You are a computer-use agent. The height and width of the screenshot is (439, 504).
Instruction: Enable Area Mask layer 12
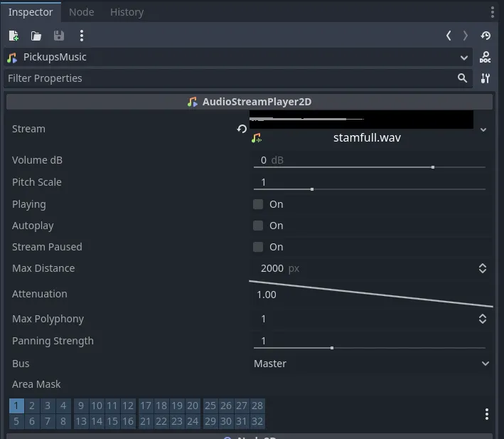[x=128, y=406]
